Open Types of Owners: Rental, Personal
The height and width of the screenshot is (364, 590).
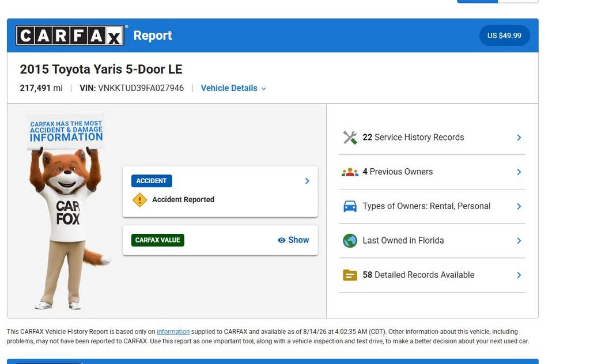pos(432,206)
